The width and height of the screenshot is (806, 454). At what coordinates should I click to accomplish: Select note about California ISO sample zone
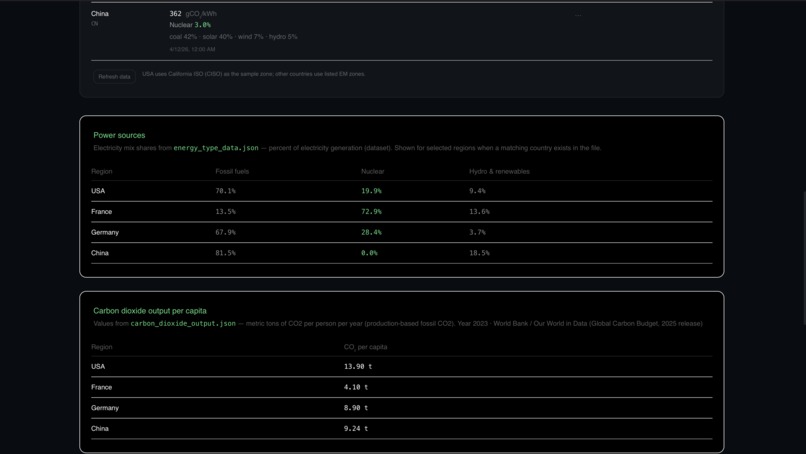pos(253,74)
